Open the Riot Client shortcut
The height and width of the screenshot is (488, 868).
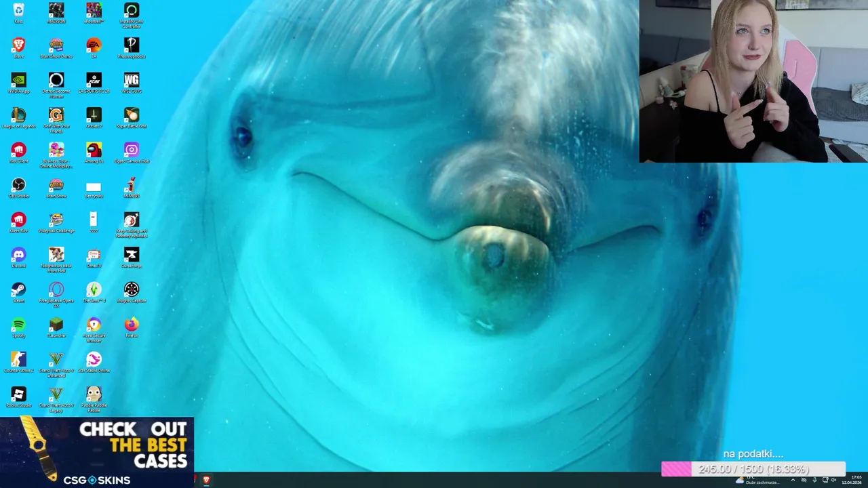point(18,153)
